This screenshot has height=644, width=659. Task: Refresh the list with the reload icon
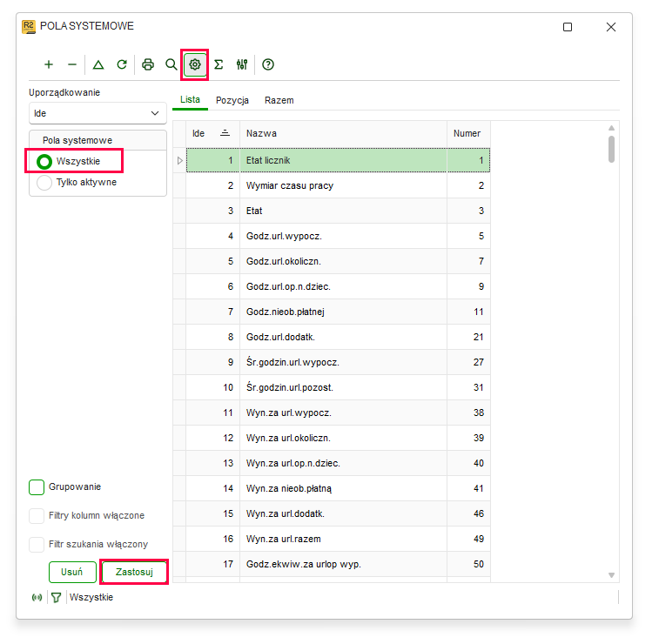click(x=122, y=64)
